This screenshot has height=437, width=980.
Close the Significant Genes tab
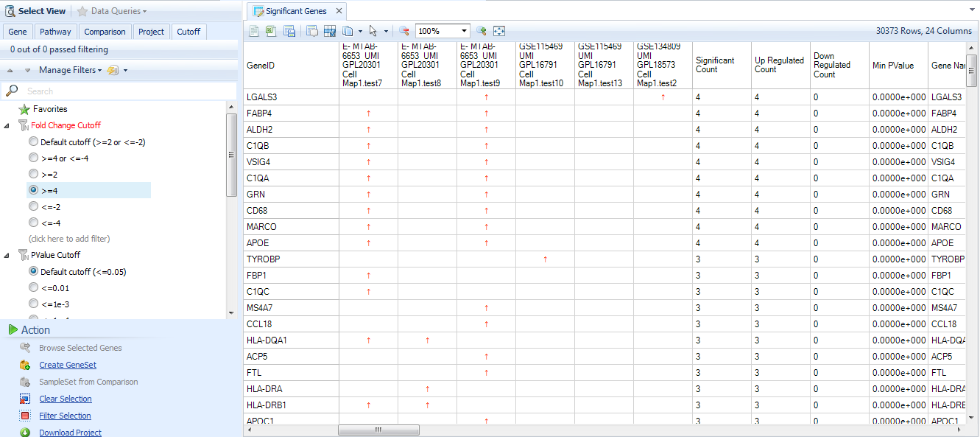tap(339, 11)
